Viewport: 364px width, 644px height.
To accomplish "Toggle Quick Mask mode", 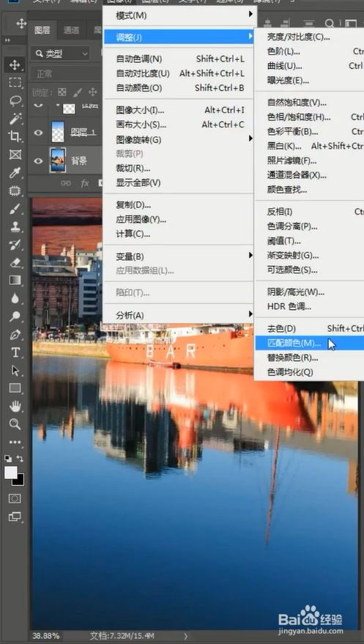I will click(15, 498).
